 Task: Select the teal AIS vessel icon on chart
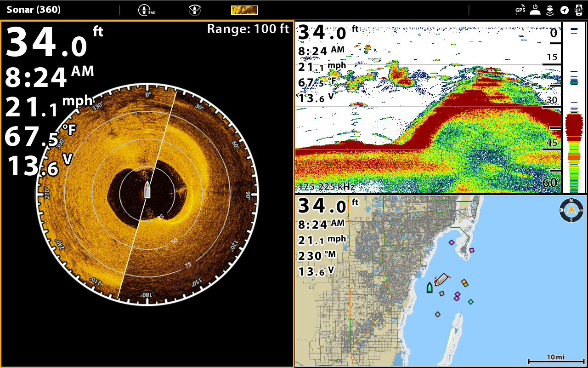pyautogui.click(x=430, y=288)
